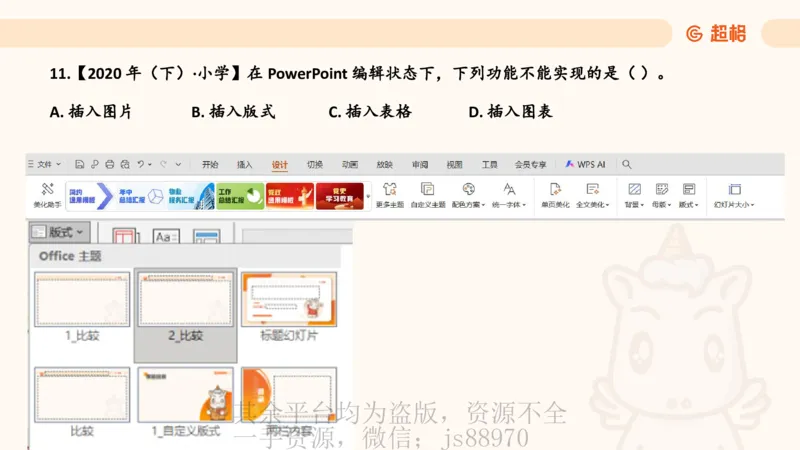Viewport: 800px width, 450px height.
Task: Apply the 简约通用模板 blue theme thumbnail
Action: coord(90,196)
